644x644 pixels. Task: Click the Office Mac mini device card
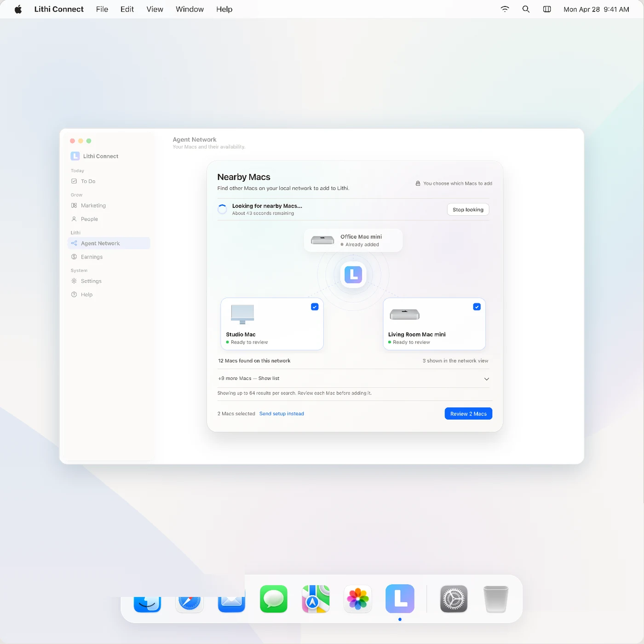(353, 240)
